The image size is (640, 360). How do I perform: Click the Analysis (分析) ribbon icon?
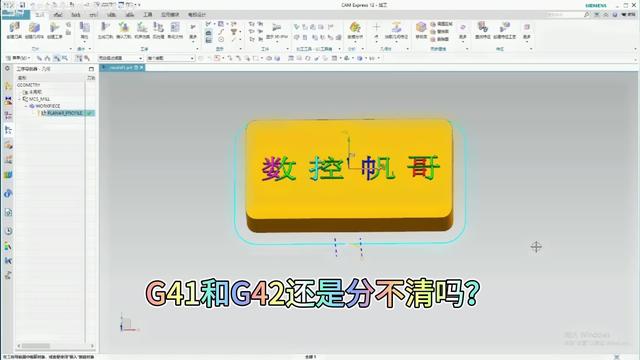pos(355,28)
